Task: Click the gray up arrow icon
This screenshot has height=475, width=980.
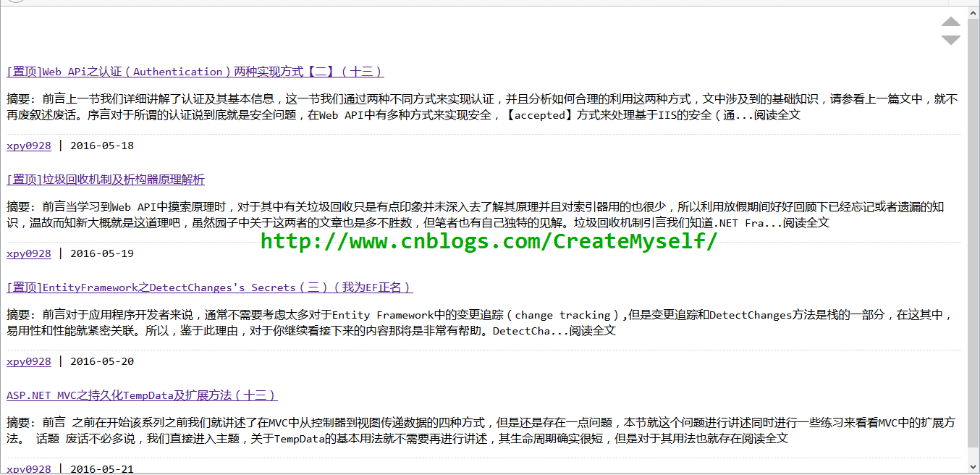Action: [950, 22]
